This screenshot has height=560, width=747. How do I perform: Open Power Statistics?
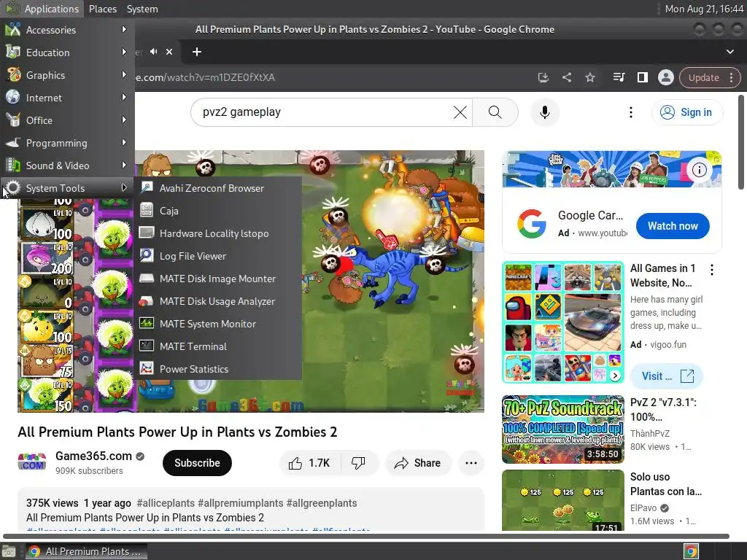[218, 369]
